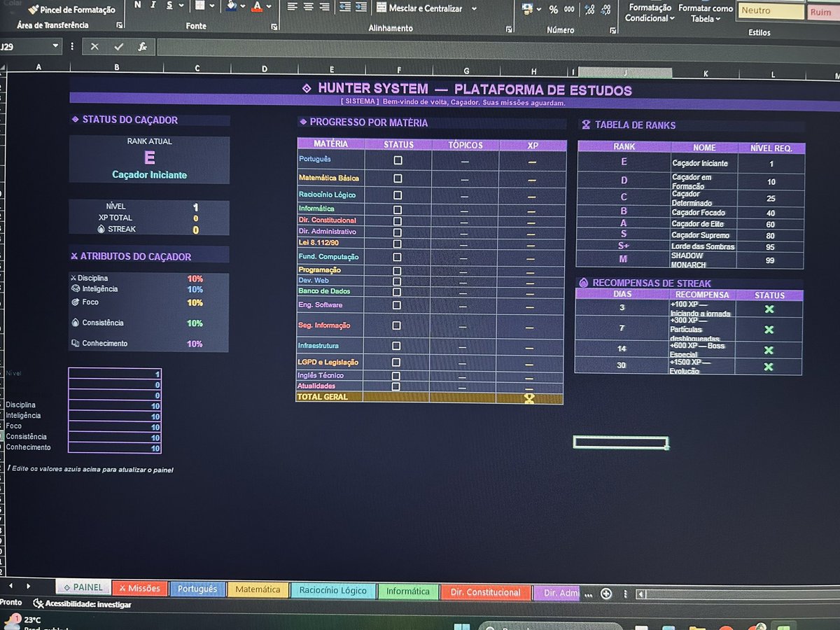
Task: Toggle italic (I) formatting
Action: pyautogui.click(x=153, y=5)
